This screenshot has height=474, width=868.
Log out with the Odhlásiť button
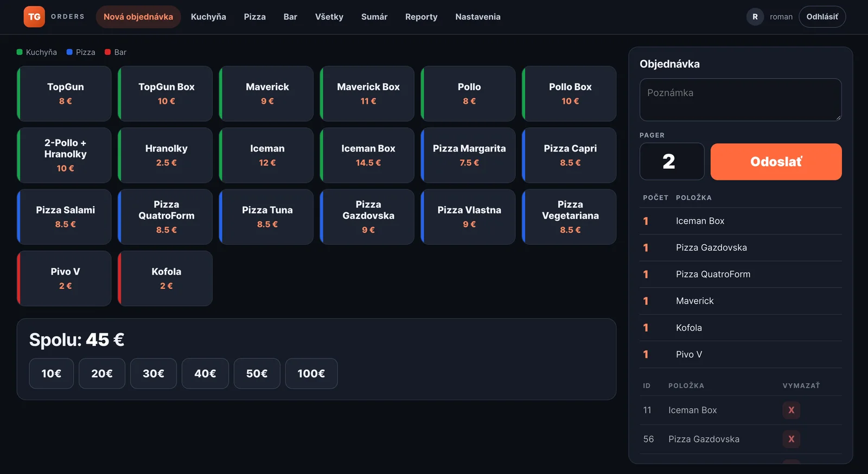point(822,17)
